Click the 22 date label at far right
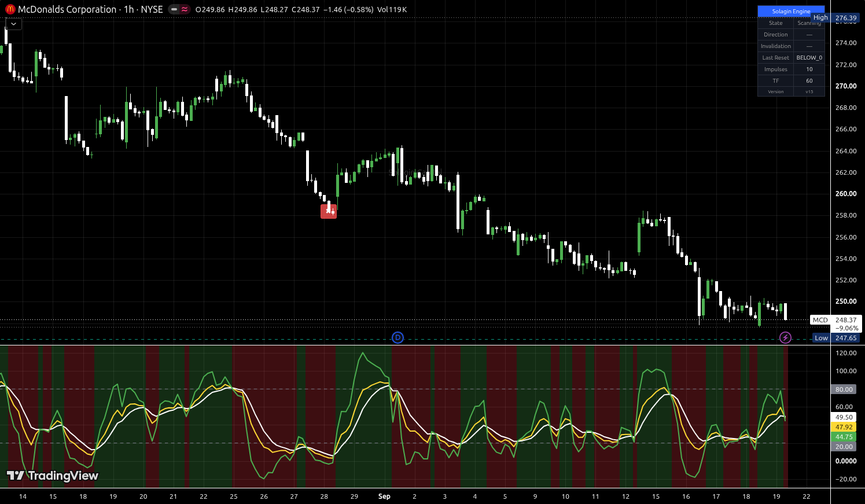 point(807,496)
